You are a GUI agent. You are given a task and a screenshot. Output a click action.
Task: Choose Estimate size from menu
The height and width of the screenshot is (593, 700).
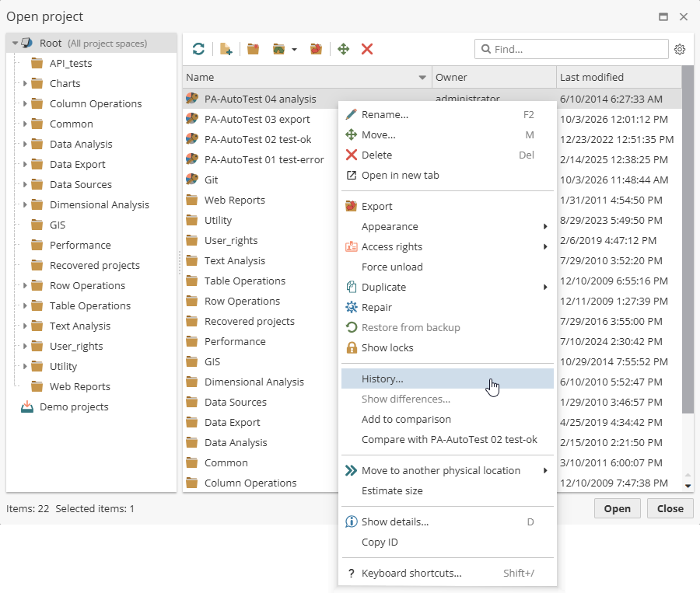pos(447,490)
